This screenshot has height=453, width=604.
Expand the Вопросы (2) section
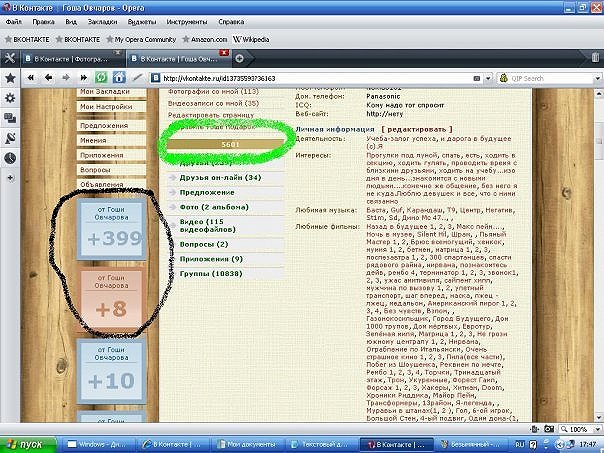226,245
